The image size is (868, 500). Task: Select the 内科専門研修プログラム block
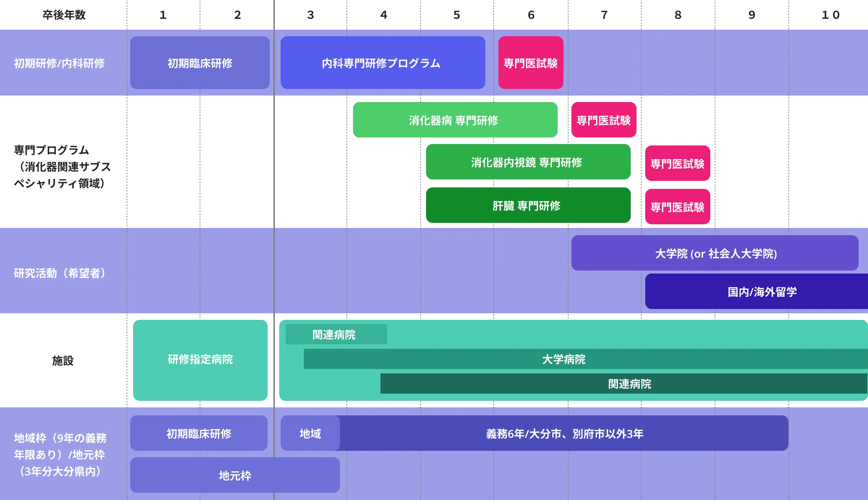382,63
